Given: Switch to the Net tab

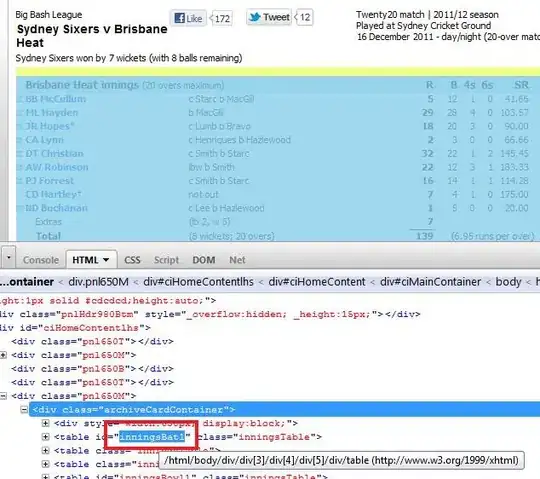Looking at the screenshot, I should pos(237,260).
